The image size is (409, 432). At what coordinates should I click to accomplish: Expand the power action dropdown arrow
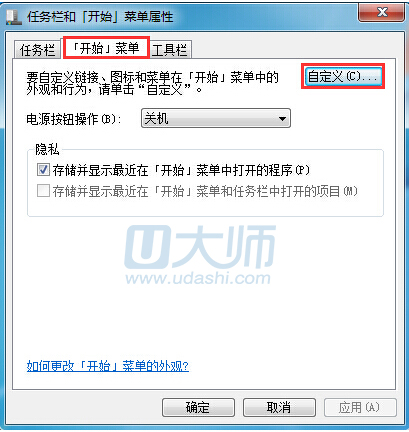(282, 118)
